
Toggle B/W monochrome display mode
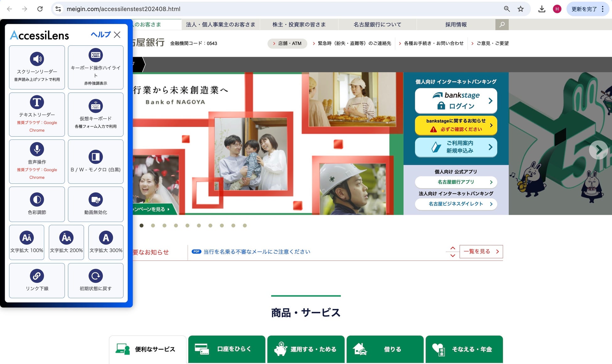pyautogui.click(x=95, y=161)
